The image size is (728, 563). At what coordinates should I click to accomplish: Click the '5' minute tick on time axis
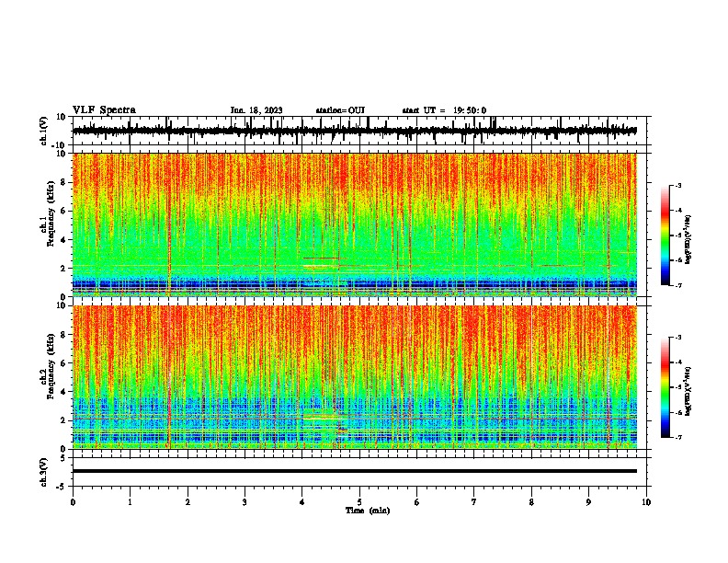coord(359,502)
